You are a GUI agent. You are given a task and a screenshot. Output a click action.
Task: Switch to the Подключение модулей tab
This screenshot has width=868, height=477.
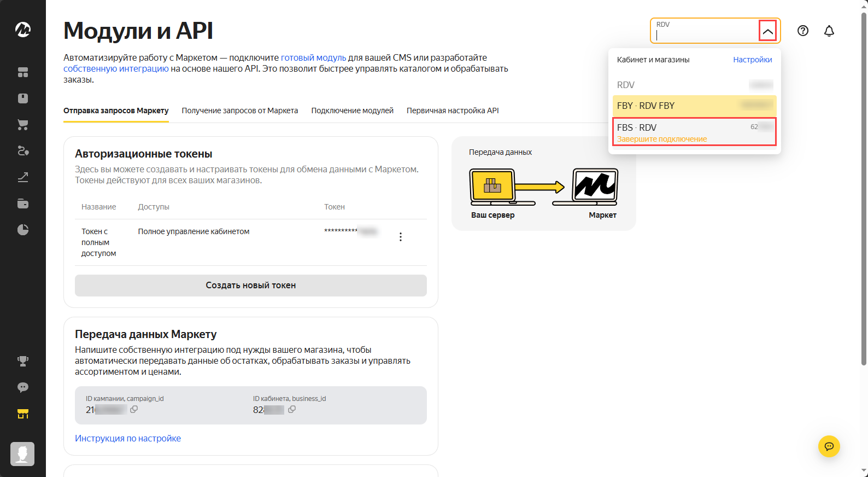coord(353,110)
